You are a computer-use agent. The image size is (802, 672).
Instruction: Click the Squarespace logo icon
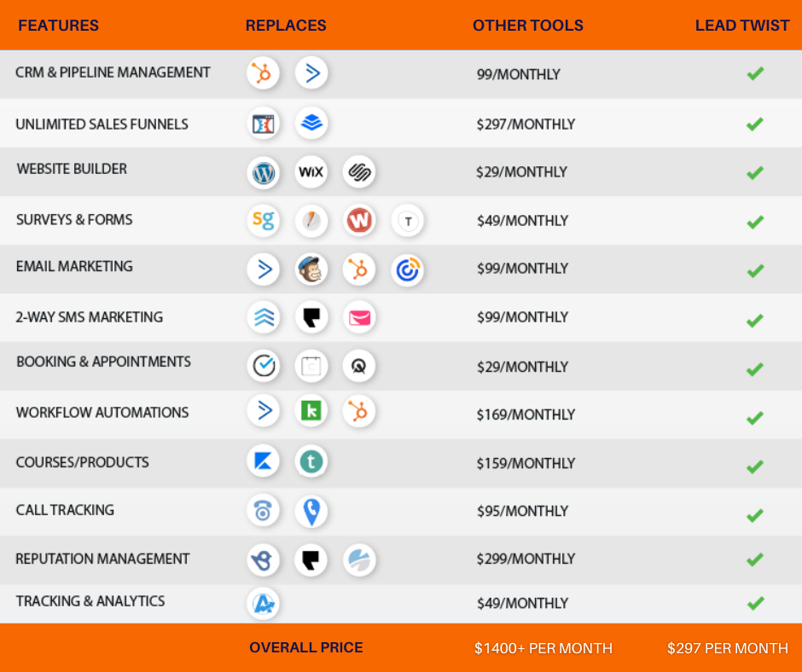359,172
